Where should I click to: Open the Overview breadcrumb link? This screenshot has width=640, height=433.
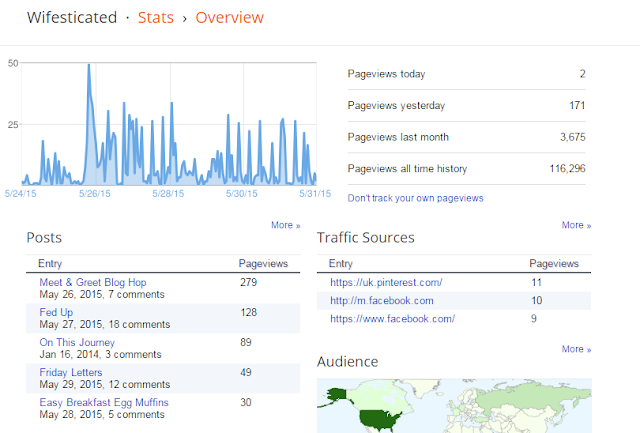coord(229,18)
